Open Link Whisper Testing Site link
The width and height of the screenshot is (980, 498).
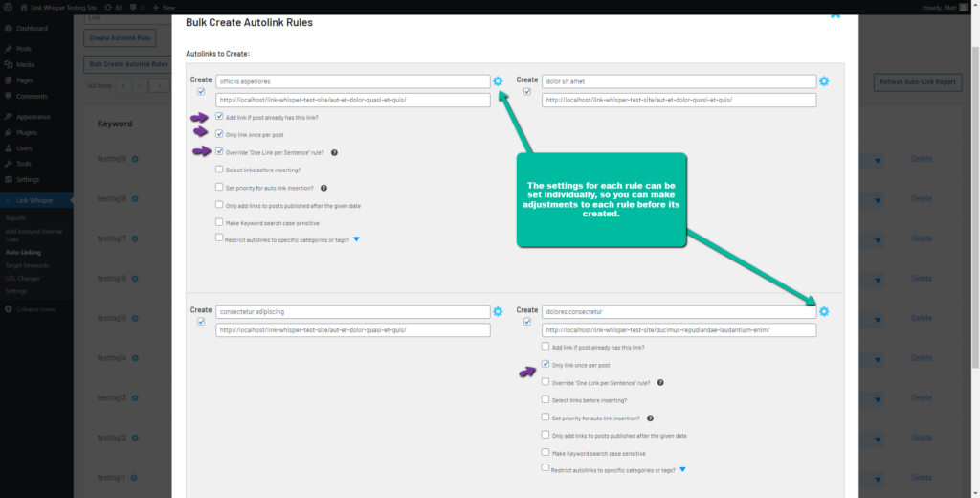point(57,8)
